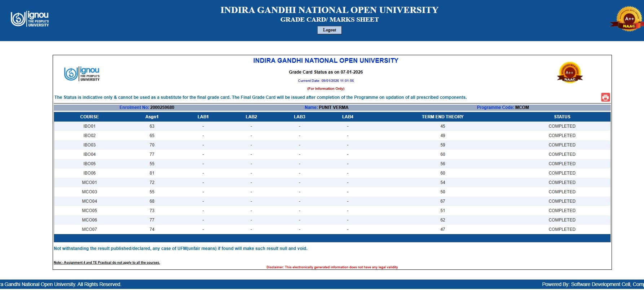Select the LAB1 column header
Screen dimensions: 644x290
coord(203,117)
